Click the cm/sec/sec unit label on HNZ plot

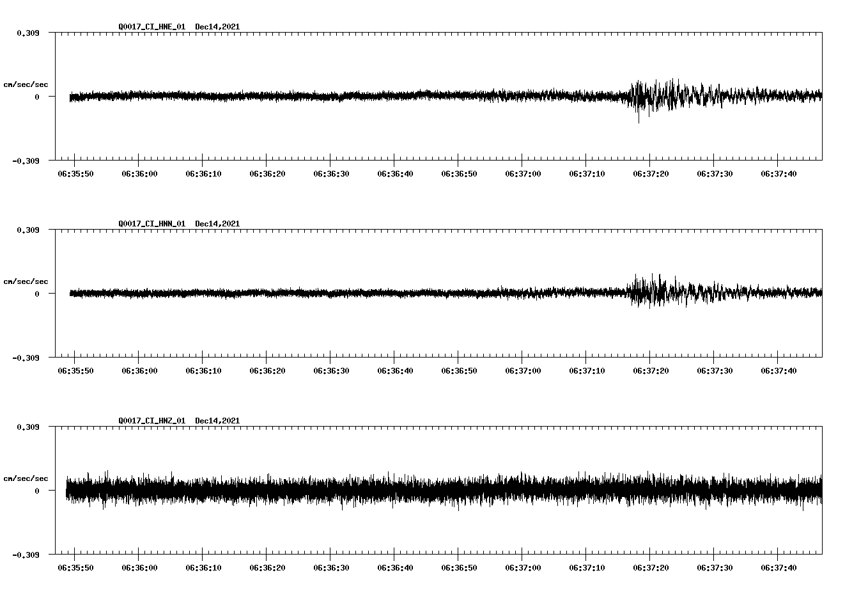(26, 478)
